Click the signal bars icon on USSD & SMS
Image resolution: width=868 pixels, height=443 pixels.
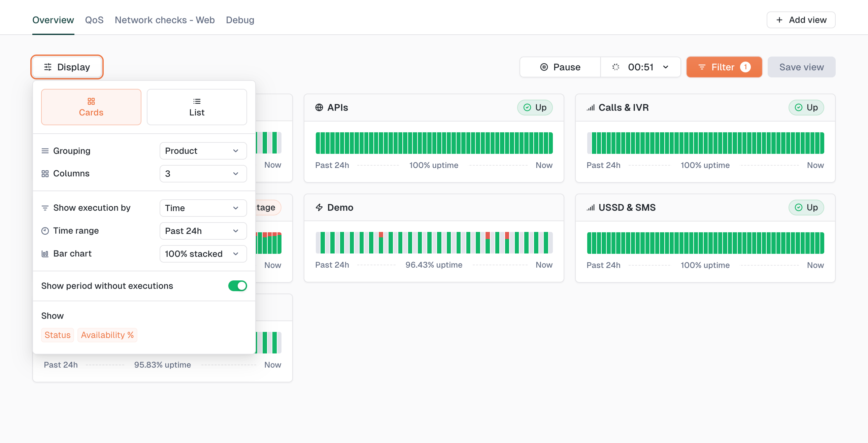coord(590,207)
